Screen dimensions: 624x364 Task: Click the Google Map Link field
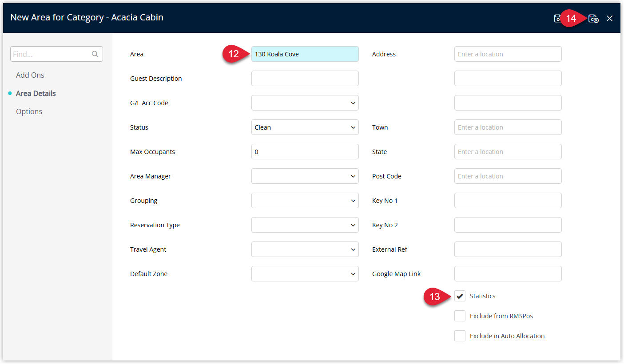tap(508, 274)
